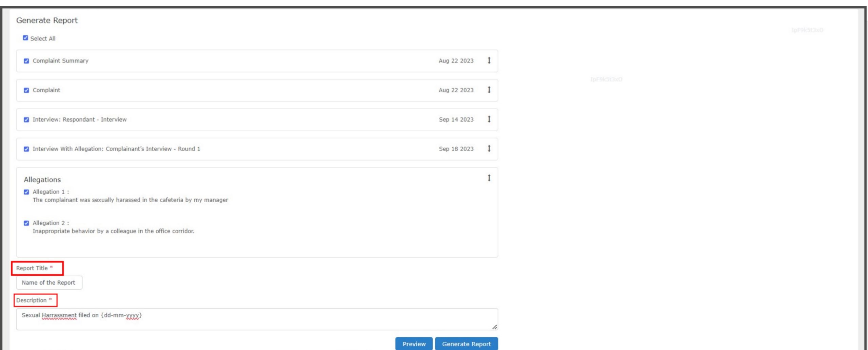
Task: Click the Generate Report button
Action: tap(466, 344)
